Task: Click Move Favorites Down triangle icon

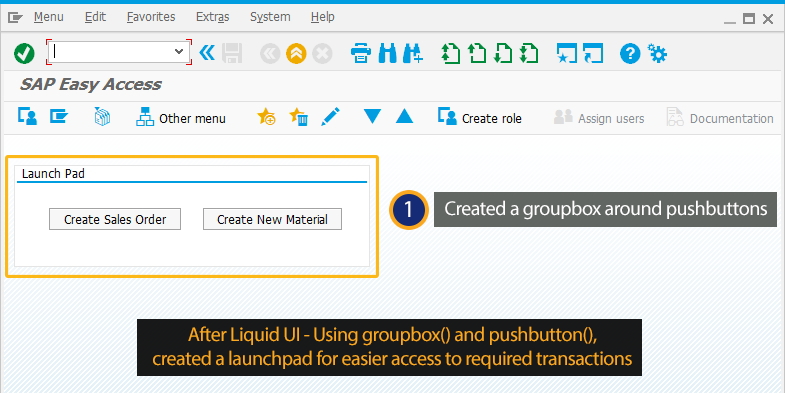Action: [372, 117]
